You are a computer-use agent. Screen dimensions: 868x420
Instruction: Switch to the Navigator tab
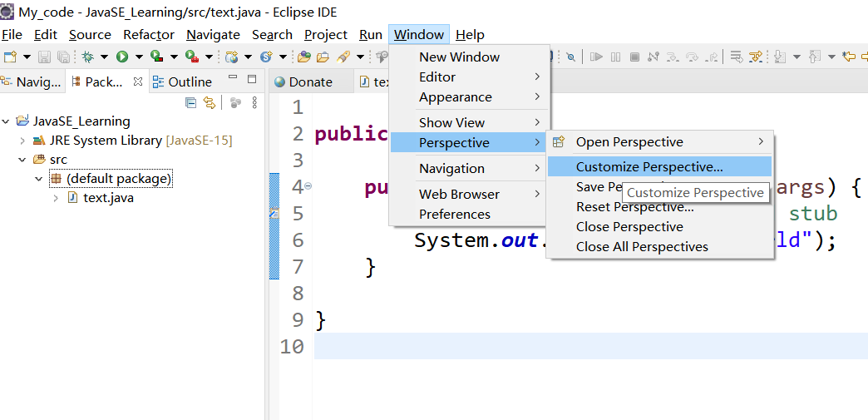pyautogui.click(x=31, y=82)
